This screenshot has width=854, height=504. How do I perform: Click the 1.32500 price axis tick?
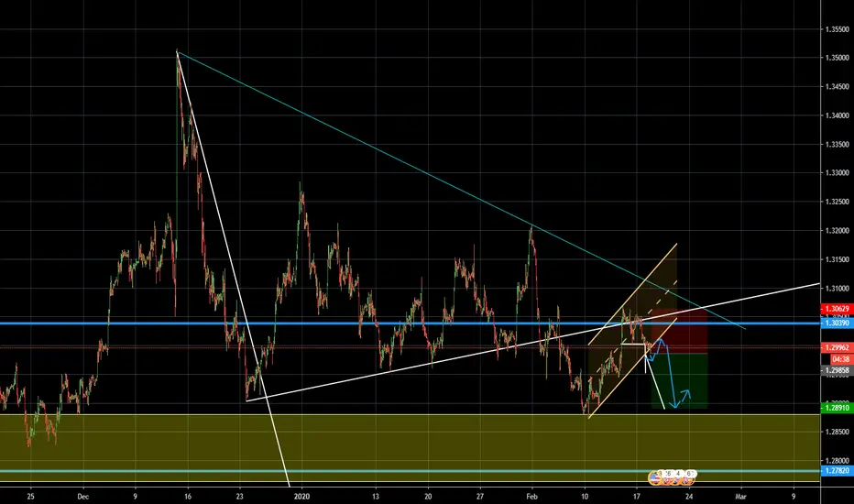[x=838, y=202]
